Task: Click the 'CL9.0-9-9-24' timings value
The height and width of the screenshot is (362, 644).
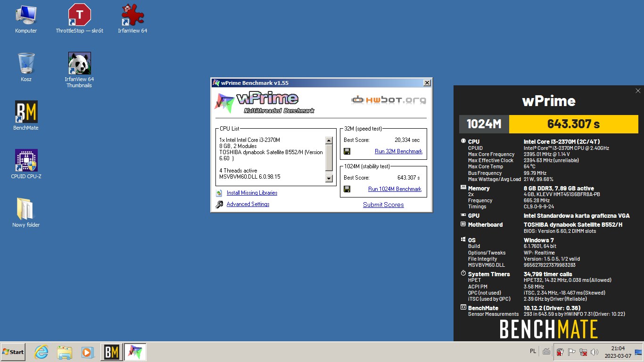Action: coord(540,206)
